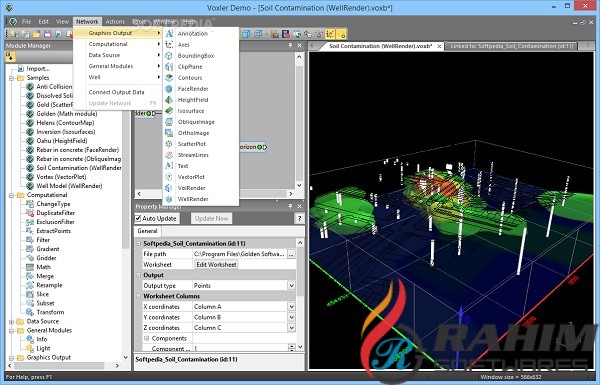
Task: Toggle the highlighted yellow circle toolbar button at toolbar end
Action: (x=342, y=34)
